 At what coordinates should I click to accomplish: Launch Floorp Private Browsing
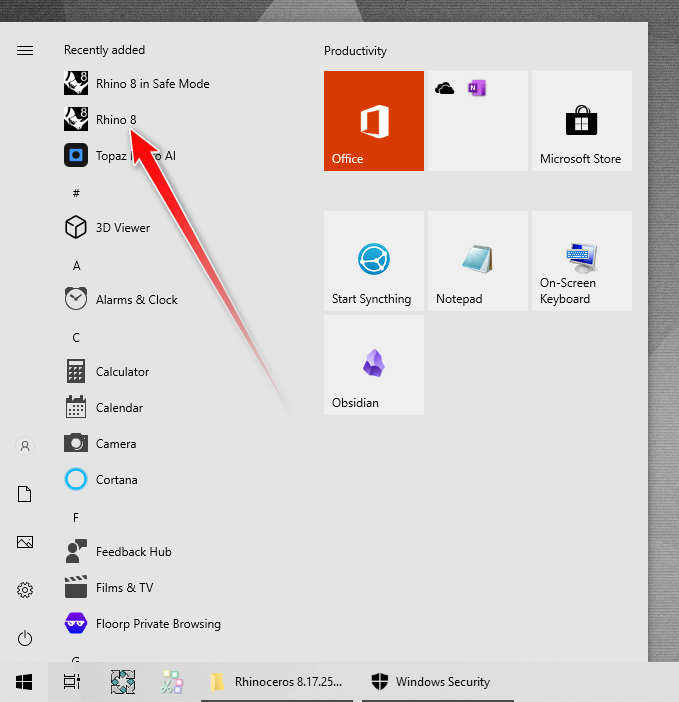pyautogui.click(x=157, y=624)
